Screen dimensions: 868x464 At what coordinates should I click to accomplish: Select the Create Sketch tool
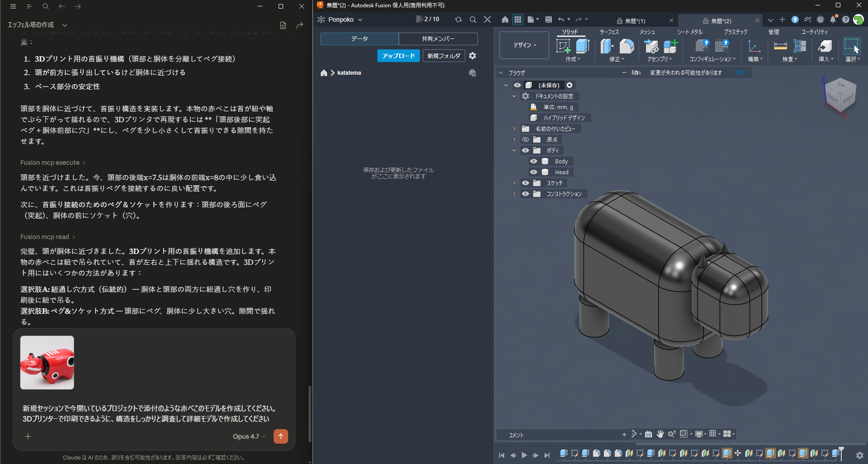(564, 46)
